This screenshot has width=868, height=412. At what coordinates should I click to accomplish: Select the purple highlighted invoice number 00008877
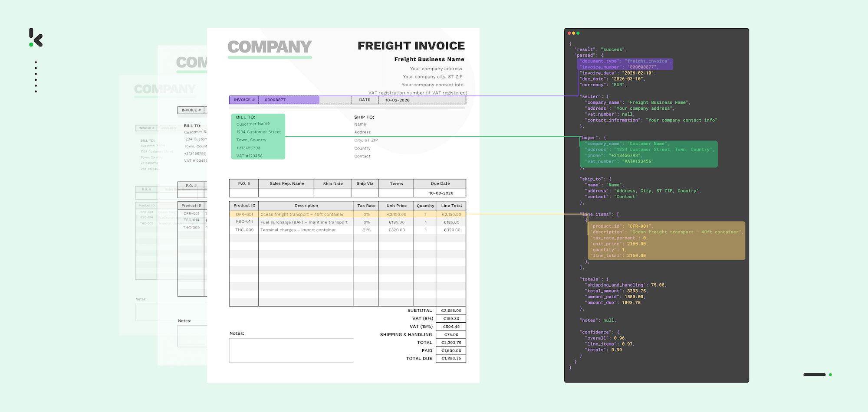click(x=275, y=100)
